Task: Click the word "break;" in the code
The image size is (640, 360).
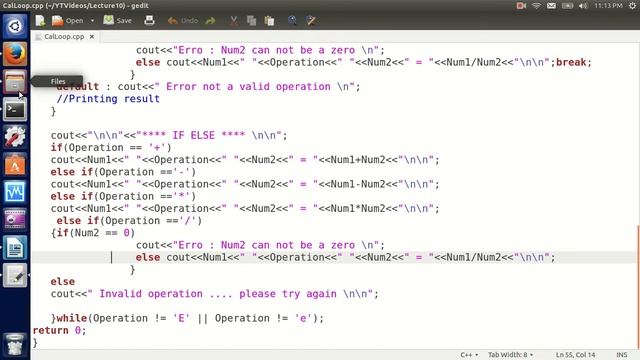Action: 573,62
